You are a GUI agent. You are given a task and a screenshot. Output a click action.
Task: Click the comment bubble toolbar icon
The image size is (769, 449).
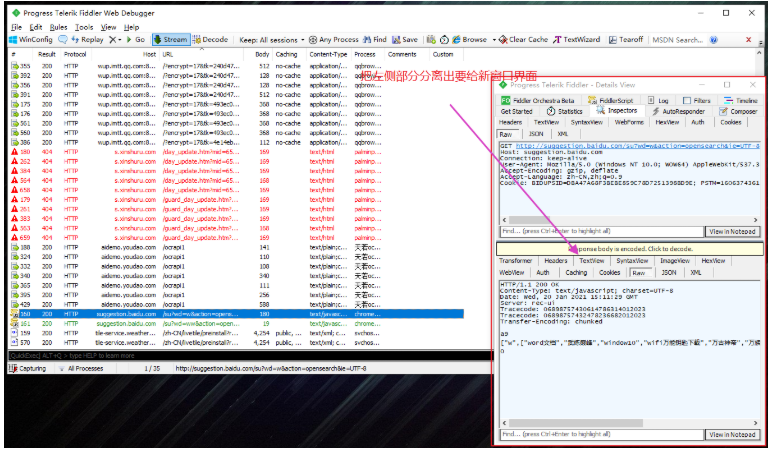pyautogui.click(x=62, y=40)
